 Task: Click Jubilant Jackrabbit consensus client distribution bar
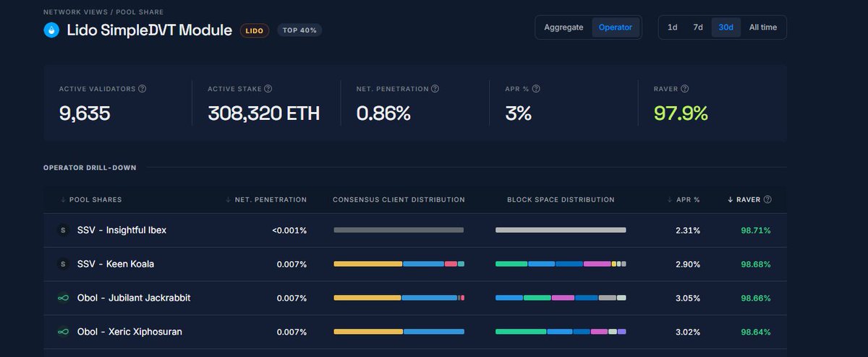tap(399, 298)
